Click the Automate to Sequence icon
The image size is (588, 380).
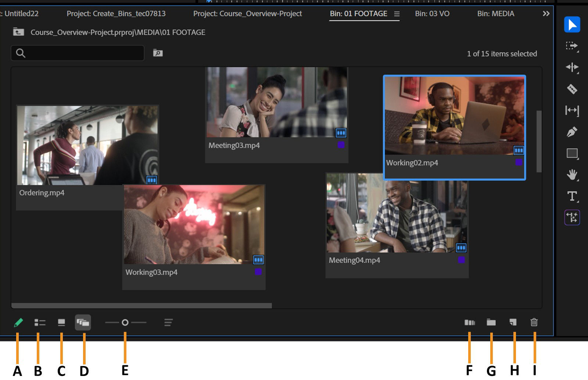coord(470,323)
